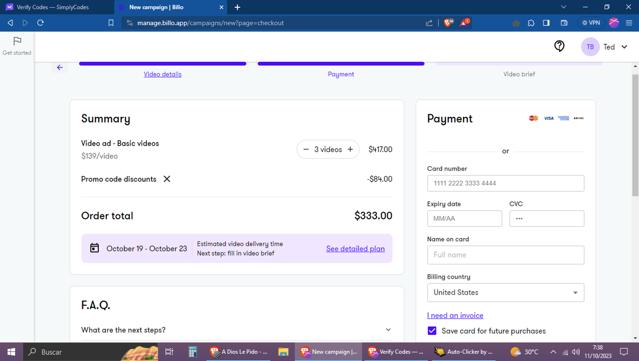Open the Billing country dropdown
639x361 pixels.
click(x=505, y=293)
